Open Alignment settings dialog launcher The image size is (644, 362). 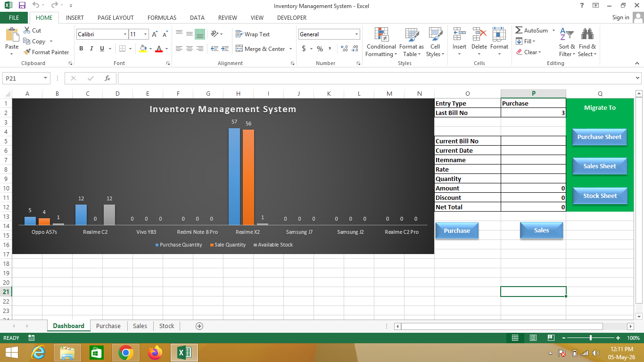[292, 63]
